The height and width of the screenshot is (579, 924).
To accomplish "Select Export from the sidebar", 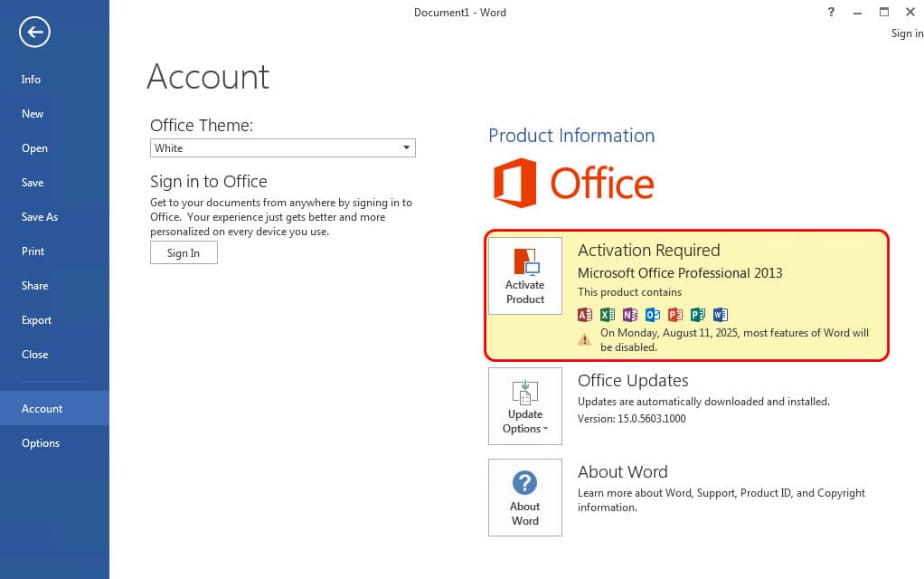I will [x=36, y=320].
